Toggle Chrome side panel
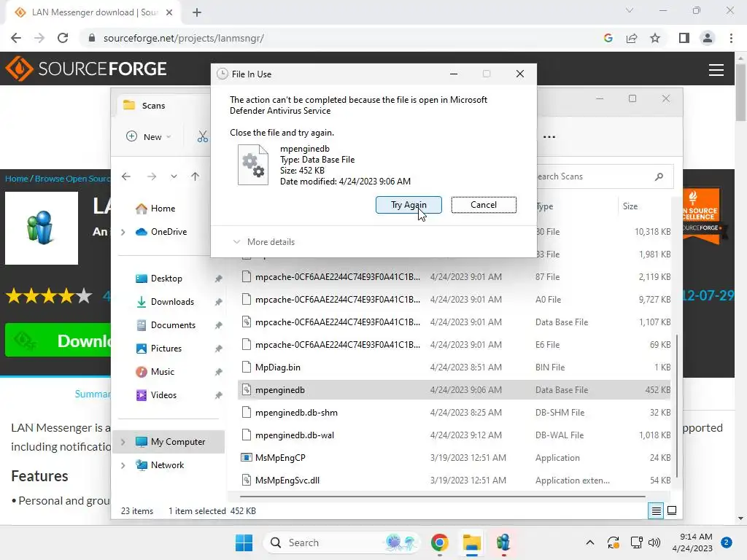This screenshot has height=560, width=747. point(684,38)
